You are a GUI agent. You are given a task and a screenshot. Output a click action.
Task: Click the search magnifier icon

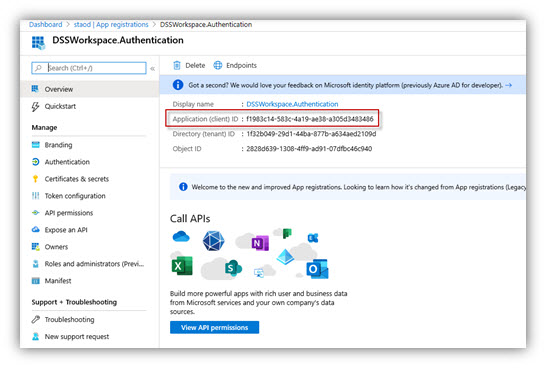(38, 68)
